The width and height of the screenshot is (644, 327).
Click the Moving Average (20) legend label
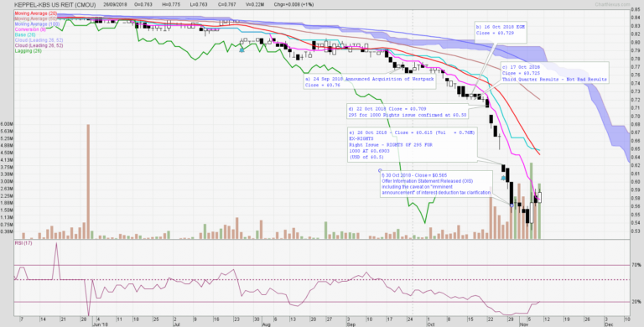(x=36, y=13)
